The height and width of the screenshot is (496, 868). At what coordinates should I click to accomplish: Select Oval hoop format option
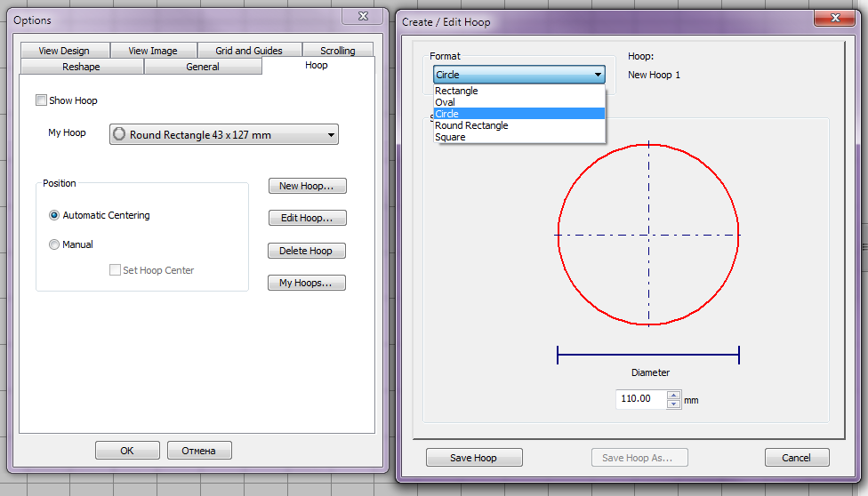(445, 102)
